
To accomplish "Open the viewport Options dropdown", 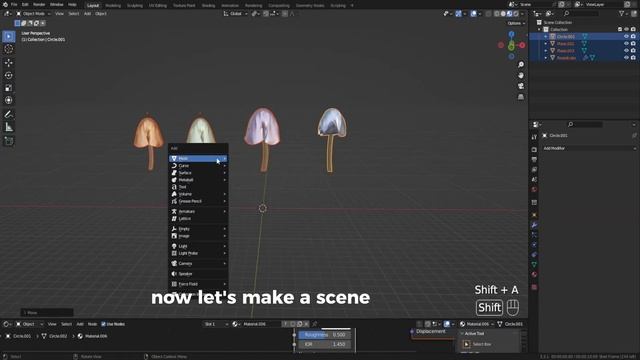I will [x=516, y=23].
